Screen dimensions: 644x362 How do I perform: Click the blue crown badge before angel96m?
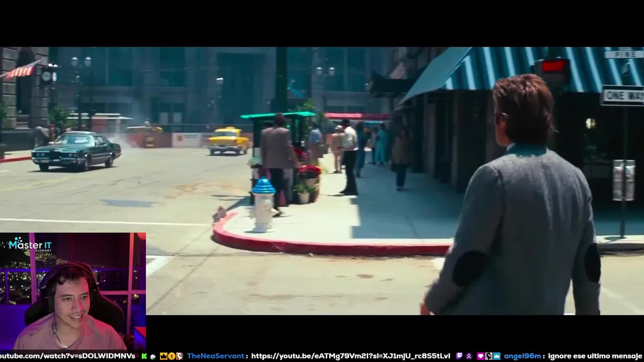pyautogui.click(x=497, y=356)
